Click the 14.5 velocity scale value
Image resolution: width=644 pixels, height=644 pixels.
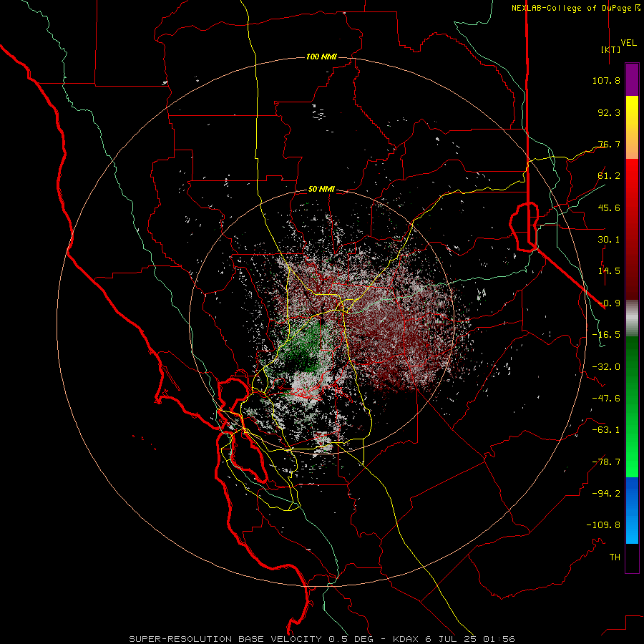pyautogui.click(x=609, y=271)
